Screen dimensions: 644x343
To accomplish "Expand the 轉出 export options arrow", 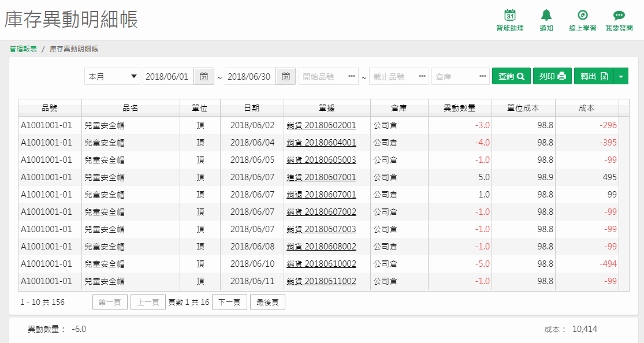I will [621, 76].
